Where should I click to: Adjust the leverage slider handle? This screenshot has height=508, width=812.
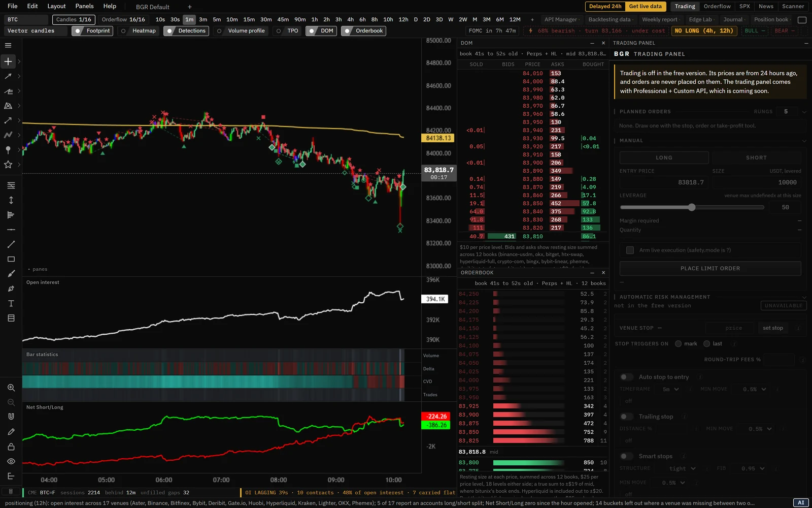[x=692, y=207]
